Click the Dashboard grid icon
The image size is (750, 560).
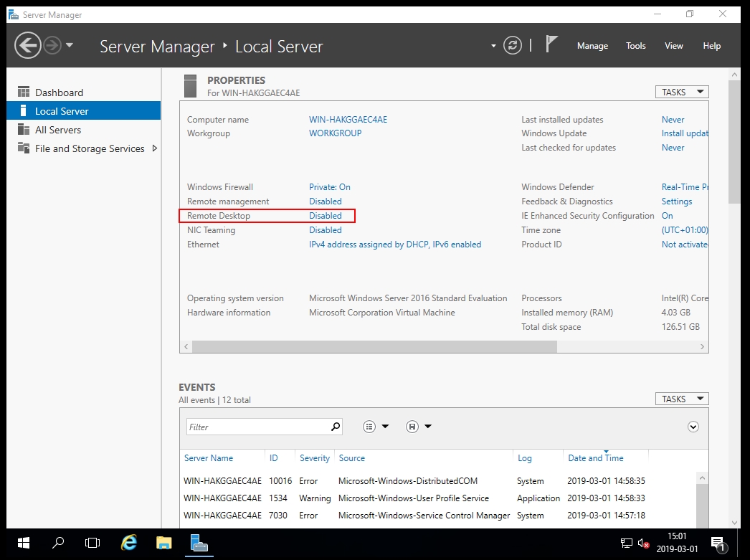point(24,92)
